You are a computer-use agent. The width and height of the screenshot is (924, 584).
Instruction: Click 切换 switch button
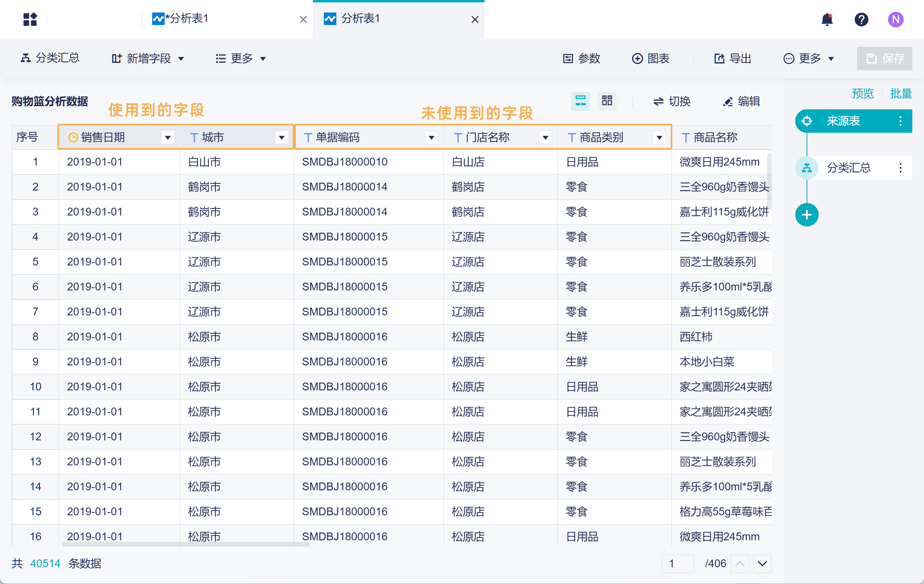[672, 101]
